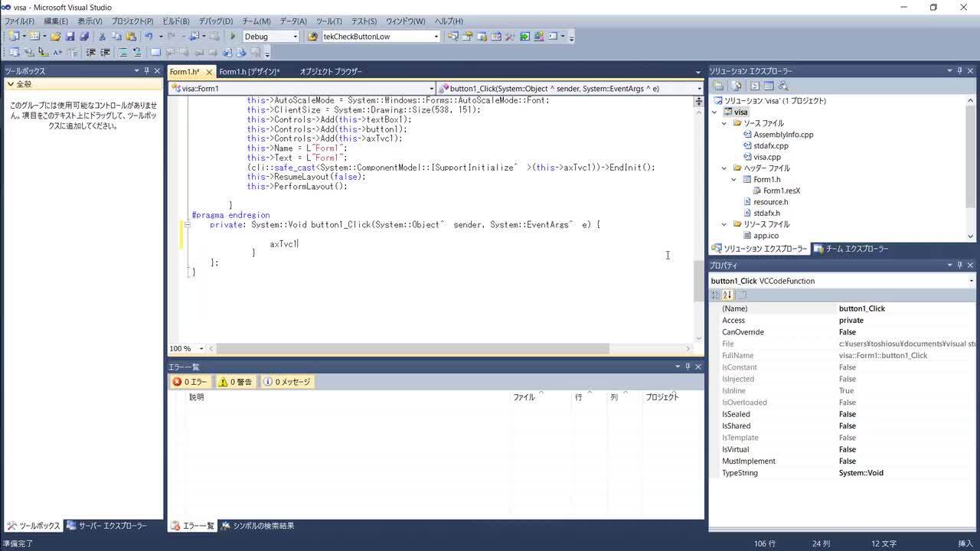Click the Save icon in the toolbar
Screen dimensions: 980x551
tap(70, 37)
